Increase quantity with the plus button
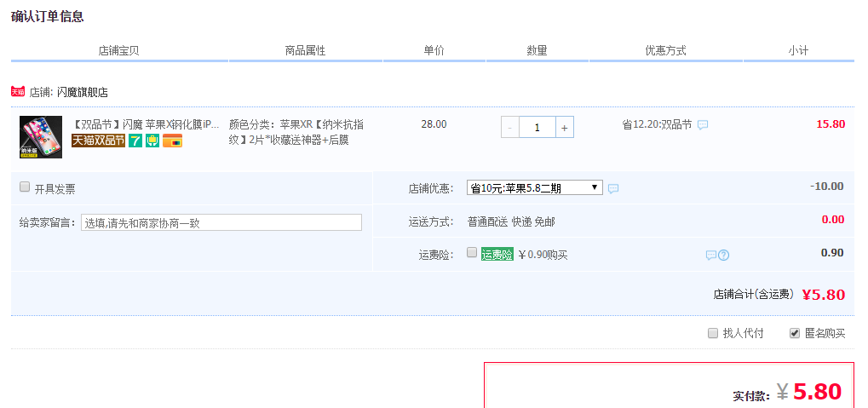This screenshot has height=408, width=868. click(x=565, y=127)
